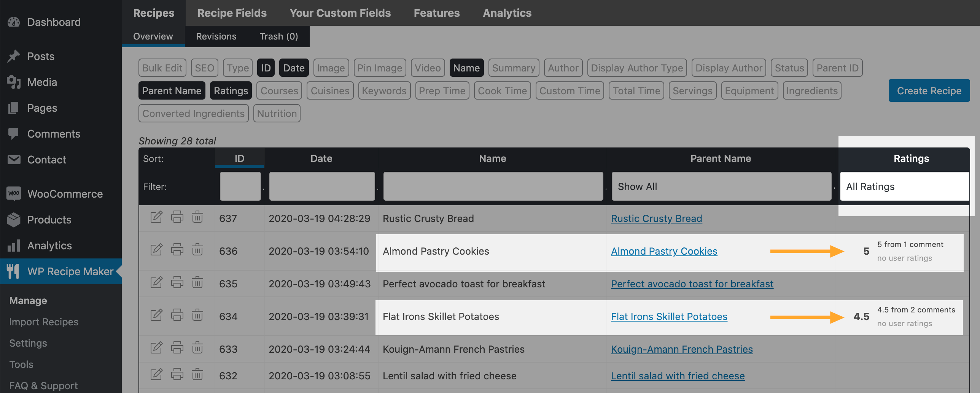The image size is (980, 393).
Task: Print the Almond Pastry Cookies recipe
Action: pos(177,250)
